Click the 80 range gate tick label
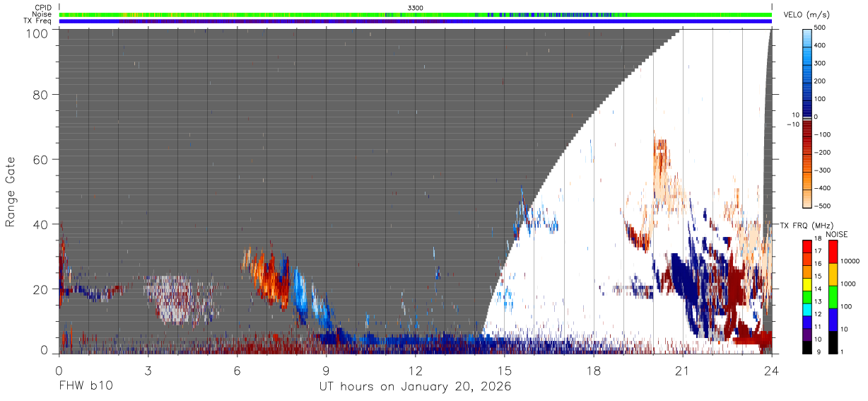Viewport: 868px width, 401px height. point(40,94)
